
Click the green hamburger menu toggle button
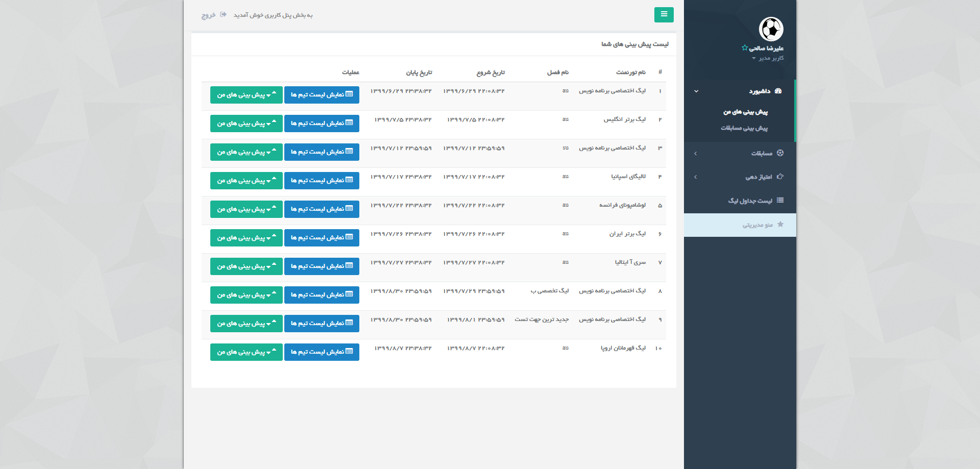pos(664,15)
